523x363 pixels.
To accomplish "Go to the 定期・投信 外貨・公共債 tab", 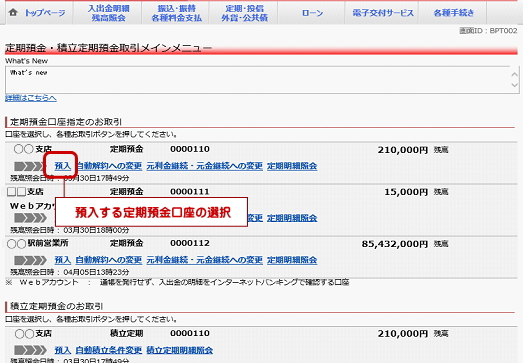I will pos(244,13).
